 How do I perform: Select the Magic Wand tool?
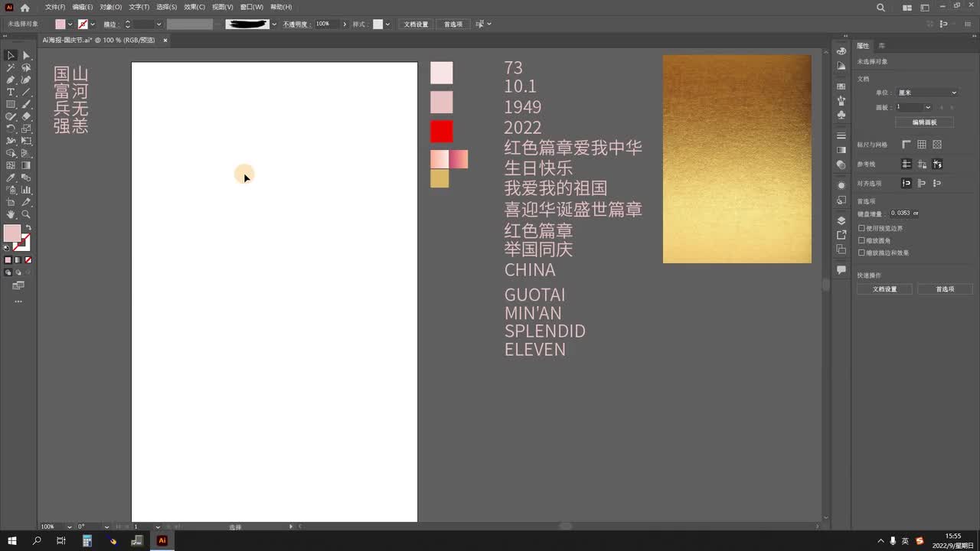[11, 67]
